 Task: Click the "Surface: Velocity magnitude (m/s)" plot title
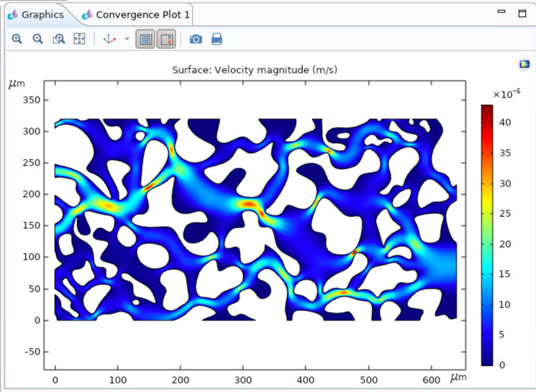[x=254, y=70]
